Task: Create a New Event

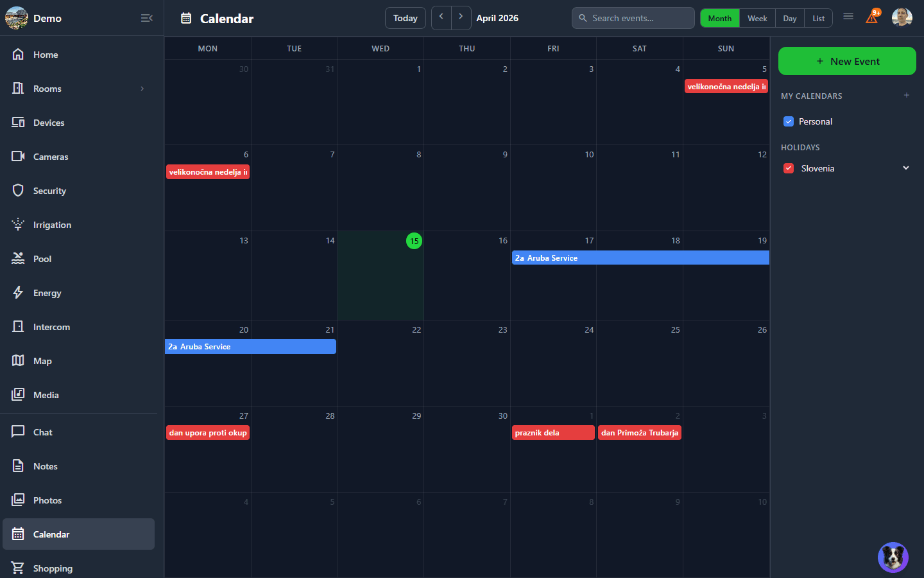Action: [x=847, y=61]
